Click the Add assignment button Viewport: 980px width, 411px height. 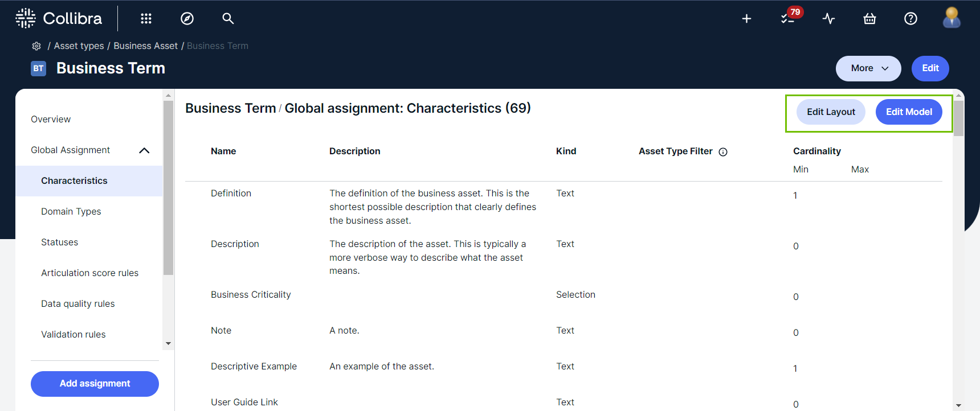95,384
